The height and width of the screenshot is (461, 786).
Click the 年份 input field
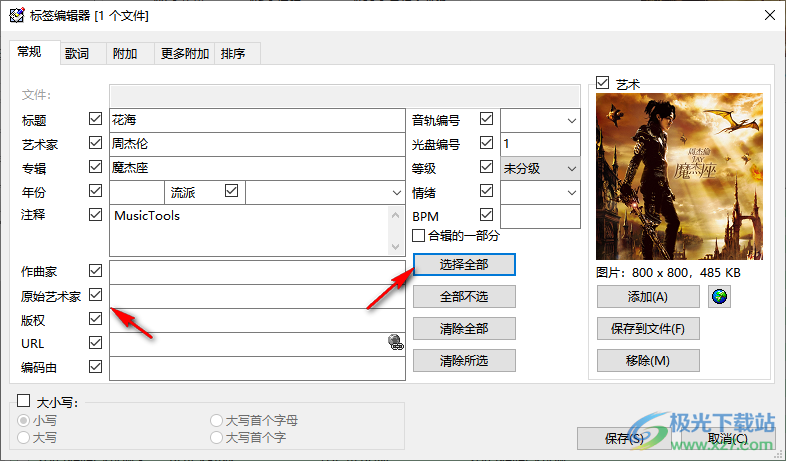137,192
